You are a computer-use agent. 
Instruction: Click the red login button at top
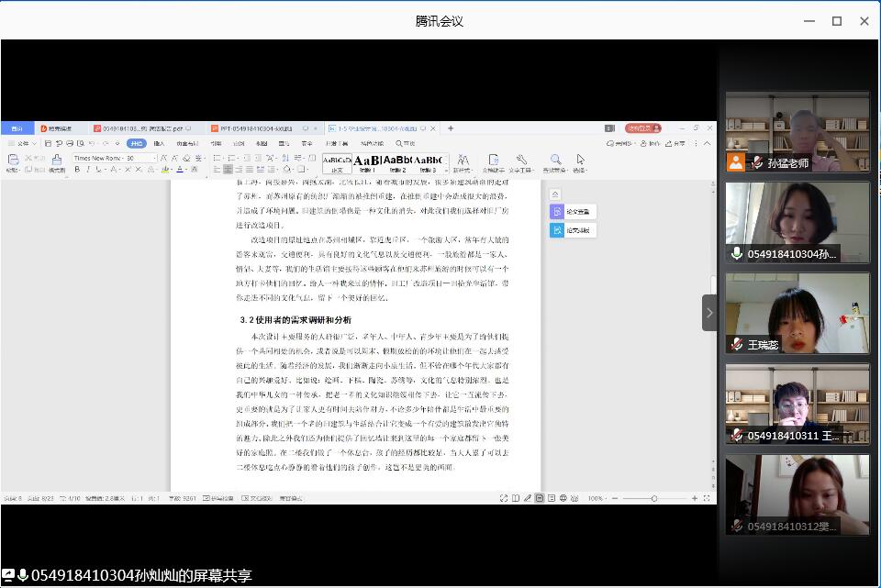point(642,128)
